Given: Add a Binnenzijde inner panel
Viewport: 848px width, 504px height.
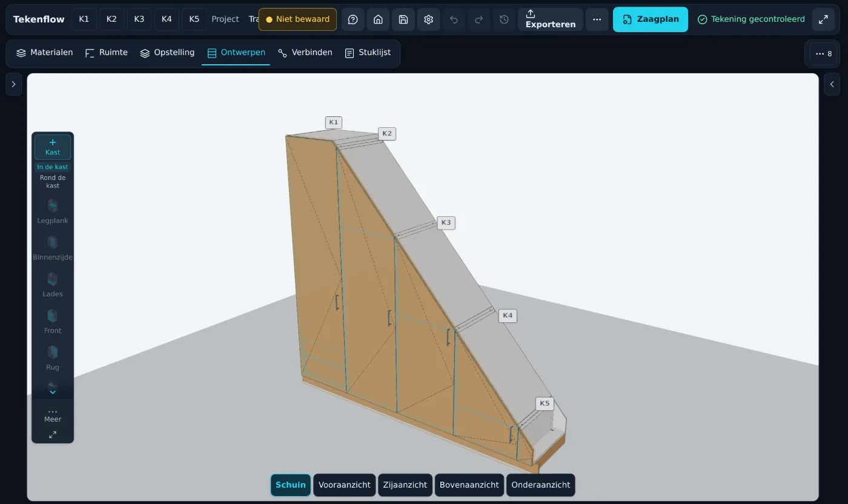Looking at the screenshot, I should 53,248.
